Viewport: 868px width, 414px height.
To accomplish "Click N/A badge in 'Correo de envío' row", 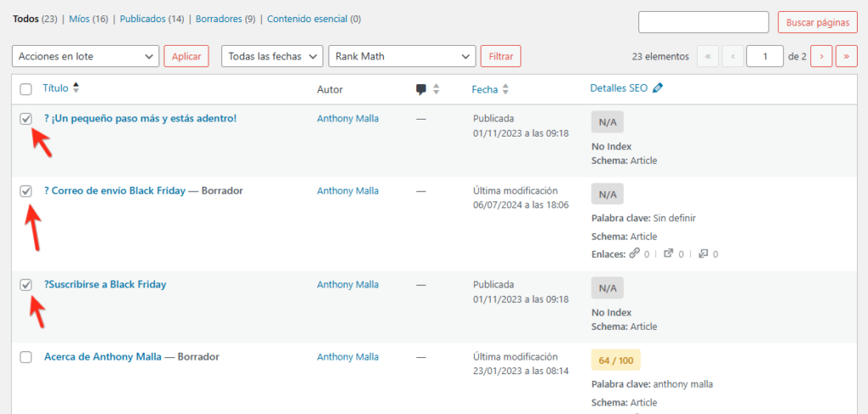I will tap(607, 194).
